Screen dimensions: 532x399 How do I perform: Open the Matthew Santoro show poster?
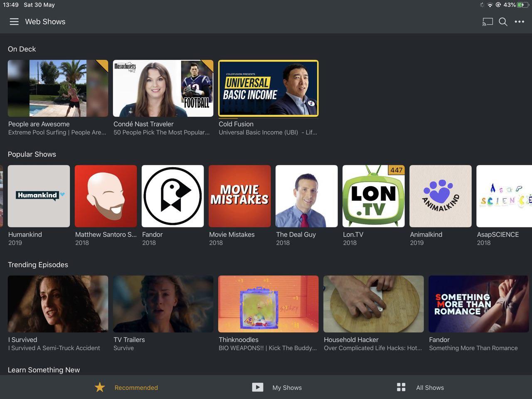click(x=106, y=196)
